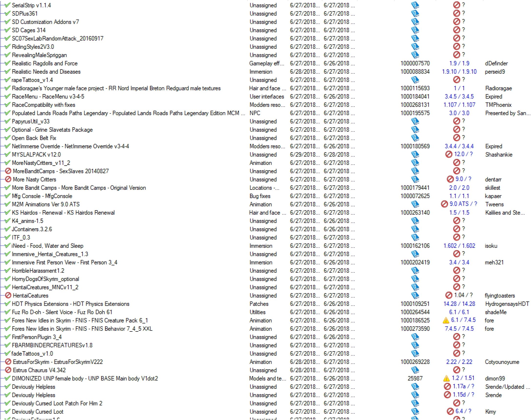Click the blue notes icon in the SD Cages 314 row
This screenshot has height=420, width=532.
415,30
